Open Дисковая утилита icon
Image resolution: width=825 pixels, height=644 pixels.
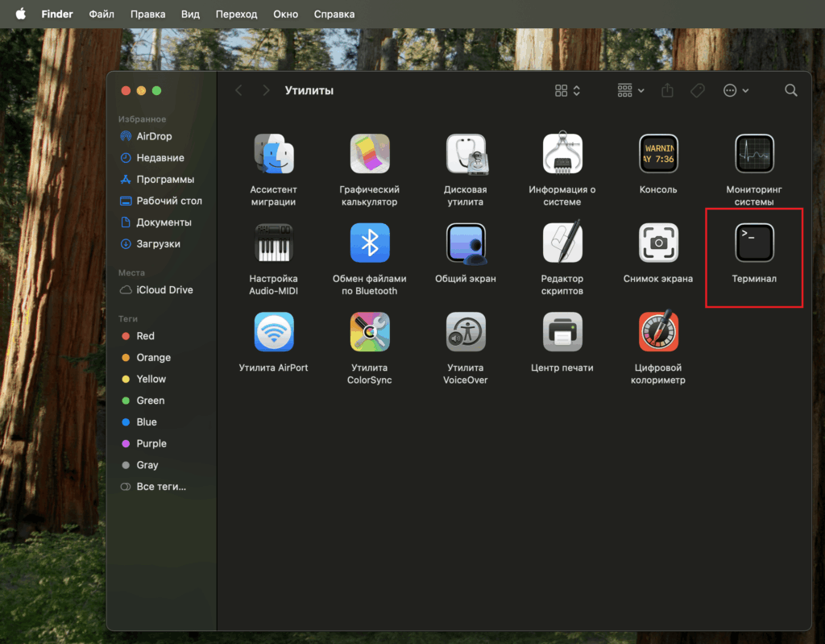(x=466, y=154)
